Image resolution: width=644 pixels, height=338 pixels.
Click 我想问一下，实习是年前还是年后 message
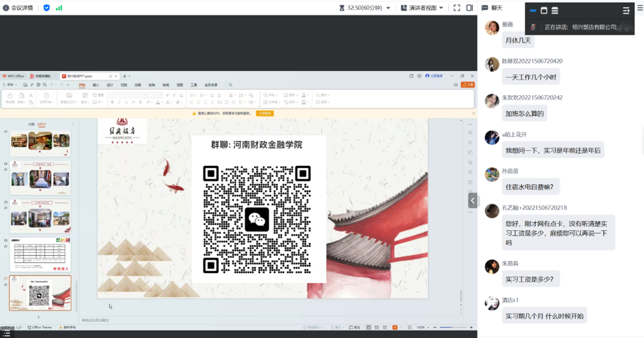pos(553,150)
